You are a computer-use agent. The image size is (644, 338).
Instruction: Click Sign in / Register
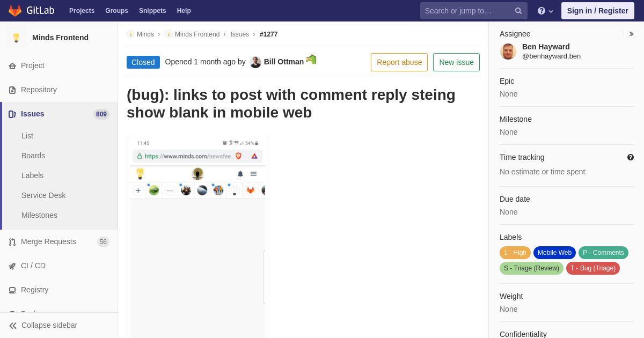tap(597, 11)
